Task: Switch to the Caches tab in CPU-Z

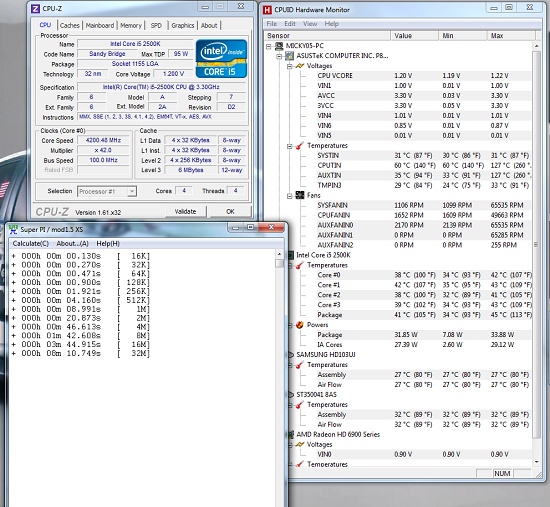Action: tap(69, 25)
